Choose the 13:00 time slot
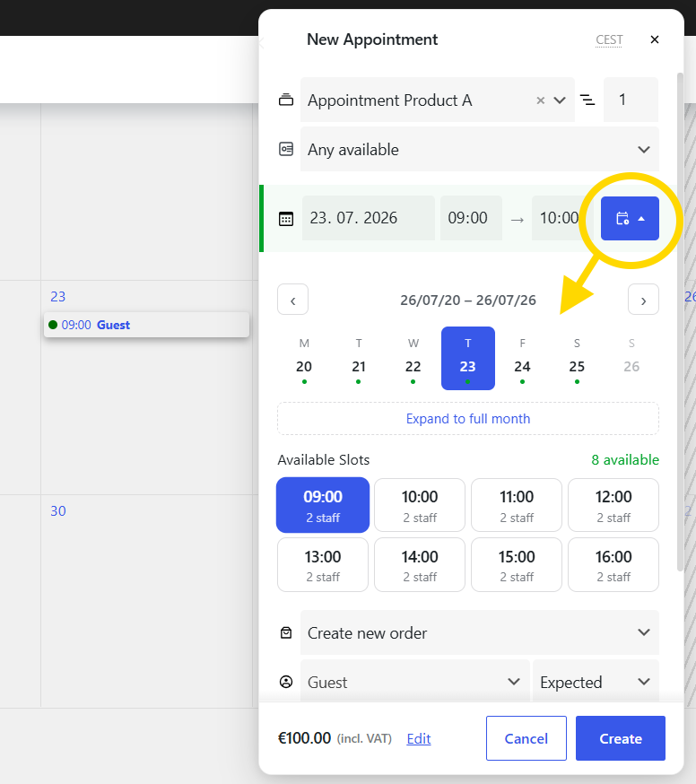 click(323, 565)
